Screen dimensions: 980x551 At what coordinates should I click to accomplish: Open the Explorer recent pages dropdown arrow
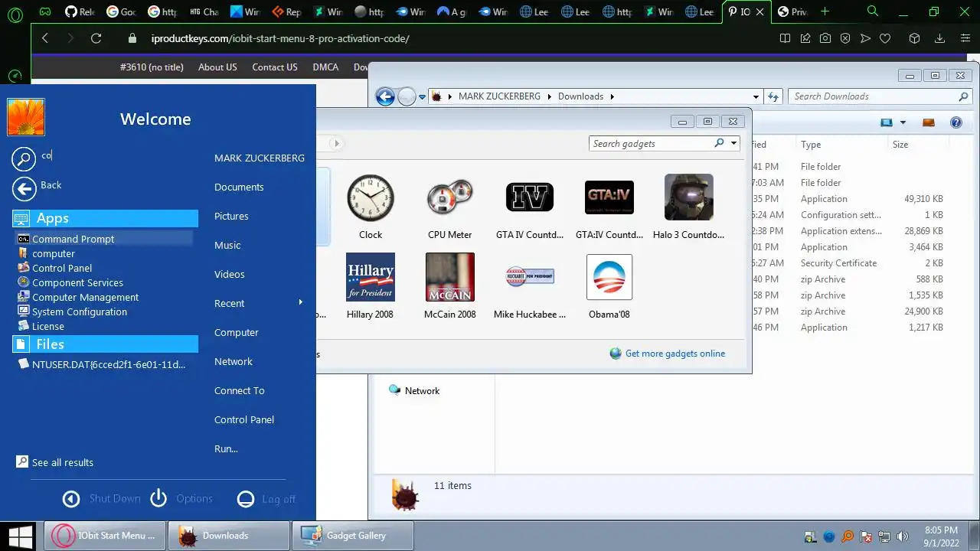pyautogui.click(x=422, y=97)
